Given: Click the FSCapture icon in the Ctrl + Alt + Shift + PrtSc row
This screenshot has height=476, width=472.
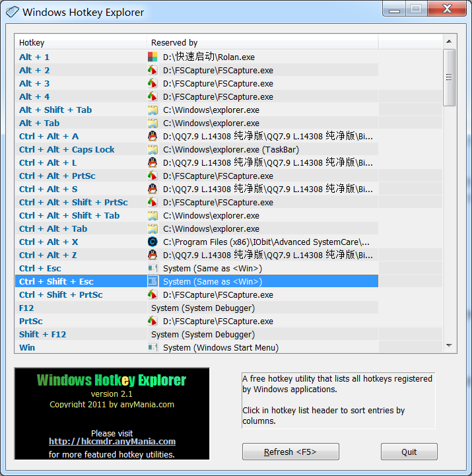Looking at the screenshot, I should coord(152,202).
